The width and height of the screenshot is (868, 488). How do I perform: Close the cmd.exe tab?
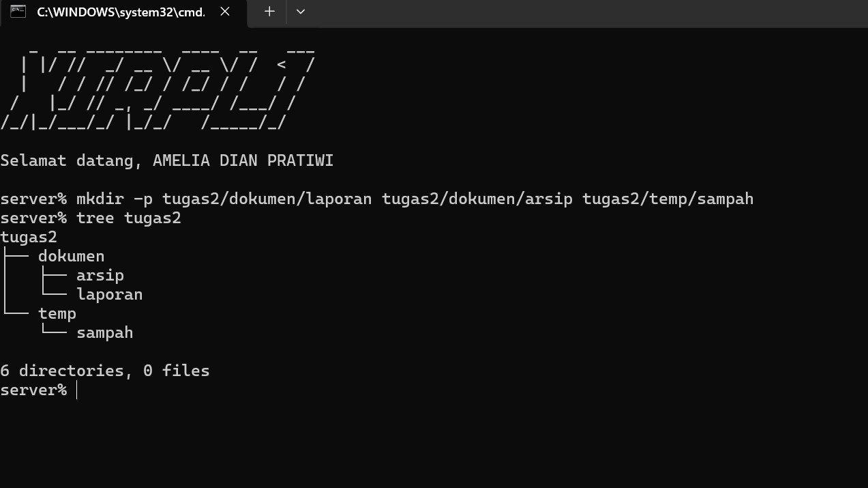point(225,12)
